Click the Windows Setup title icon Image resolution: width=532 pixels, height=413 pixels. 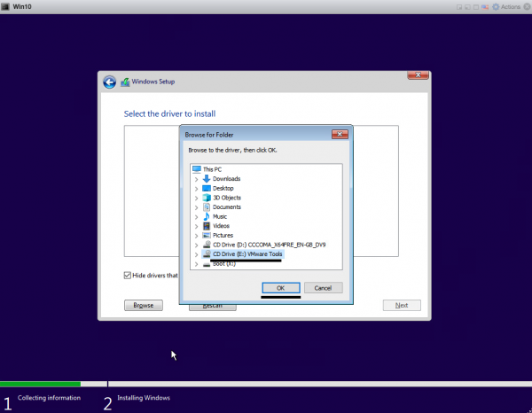coord(125,82)
